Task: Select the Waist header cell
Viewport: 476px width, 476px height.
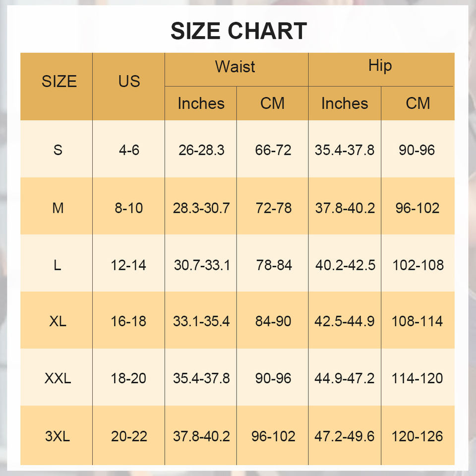Action: coord(235,67)
